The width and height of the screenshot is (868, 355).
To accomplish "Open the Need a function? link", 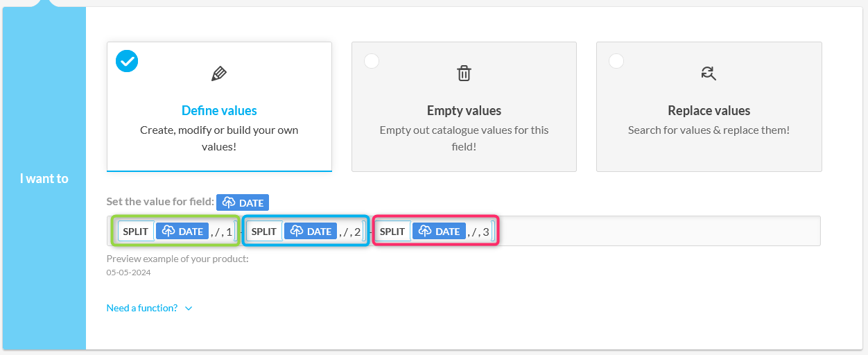I will click(142, 308).
